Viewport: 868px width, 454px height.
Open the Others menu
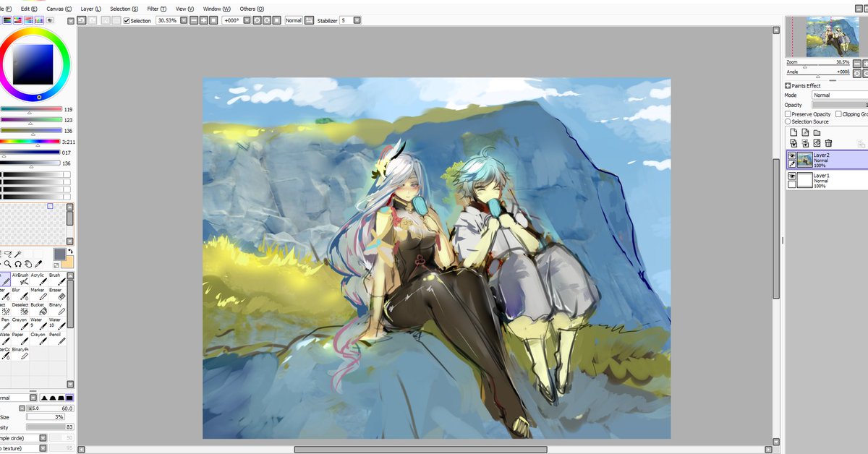[x=251, y=9]
